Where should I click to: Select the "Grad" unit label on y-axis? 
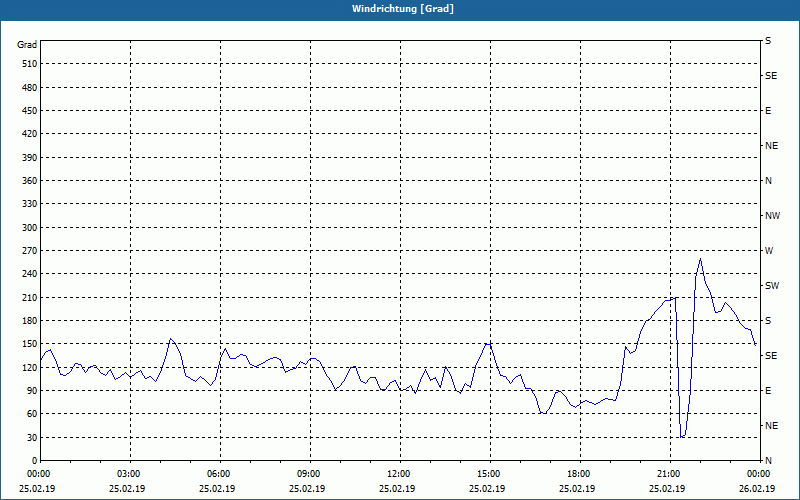coord(27,45)
